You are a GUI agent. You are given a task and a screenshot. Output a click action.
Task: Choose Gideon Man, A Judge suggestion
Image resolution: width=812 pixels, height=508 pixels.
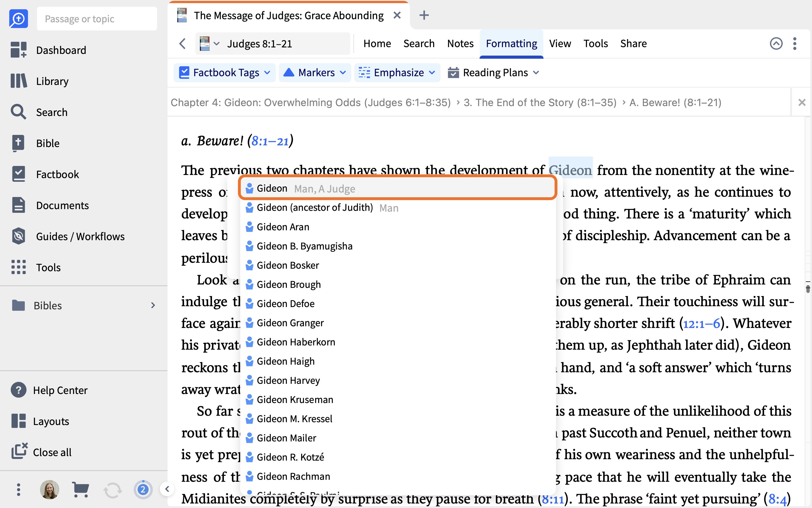(x=398, y=189)
